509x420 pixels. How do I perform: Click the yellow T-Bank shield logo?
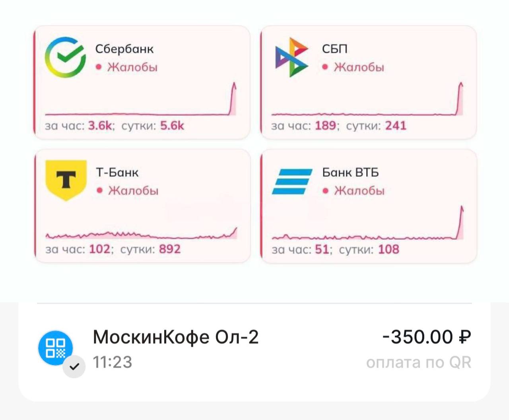(x=66, y=180)
